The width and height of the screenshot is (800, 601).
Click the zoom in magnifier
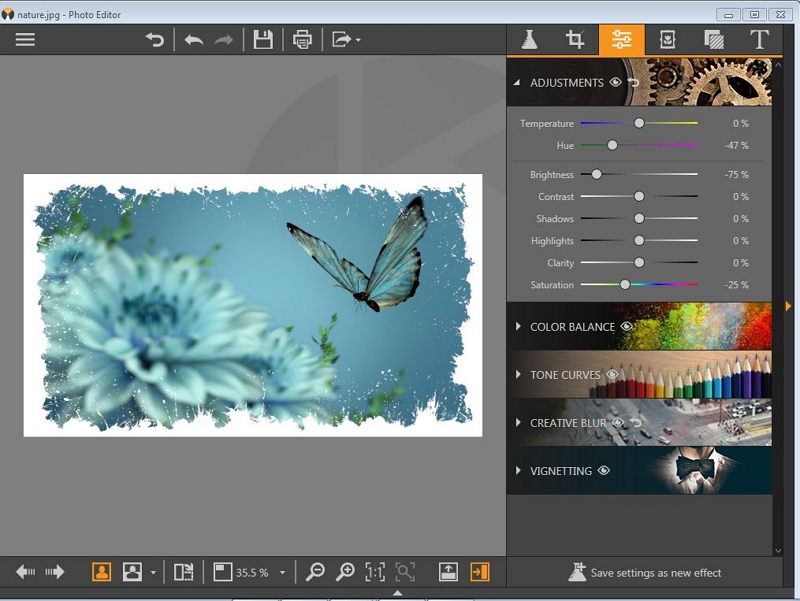[345, 572]
